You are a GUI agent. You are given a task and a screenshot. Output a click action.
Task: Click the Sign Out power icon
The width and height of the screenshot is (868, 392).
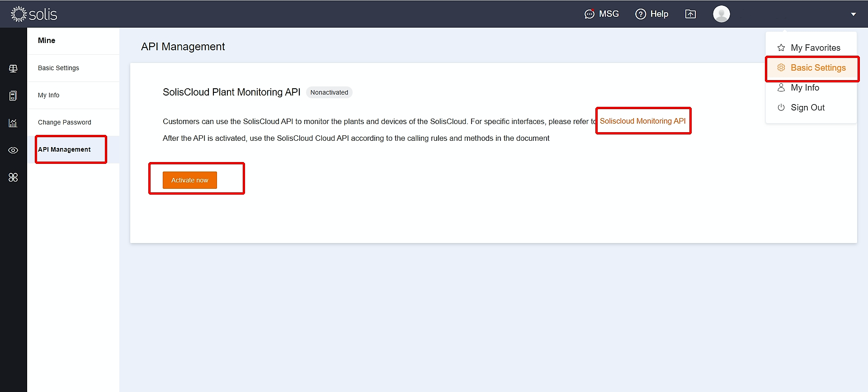781,107
